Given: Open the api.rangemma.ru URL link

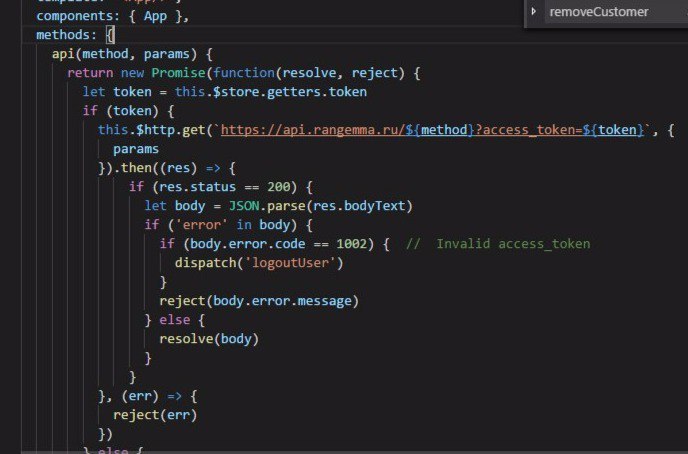Looking at the screenshot, I should pos(433,130).
